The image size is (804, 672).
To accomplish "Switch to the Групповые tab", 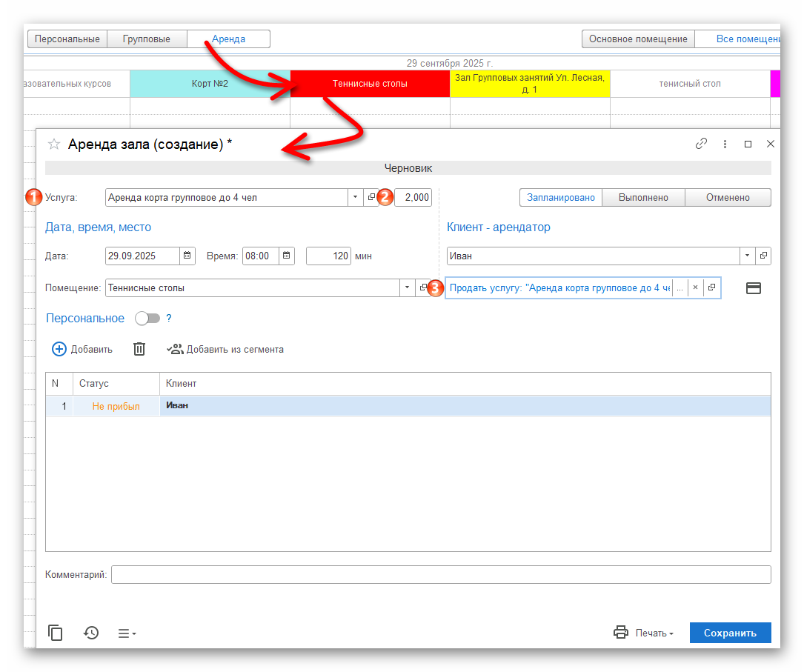I will [x=147, y=39].
